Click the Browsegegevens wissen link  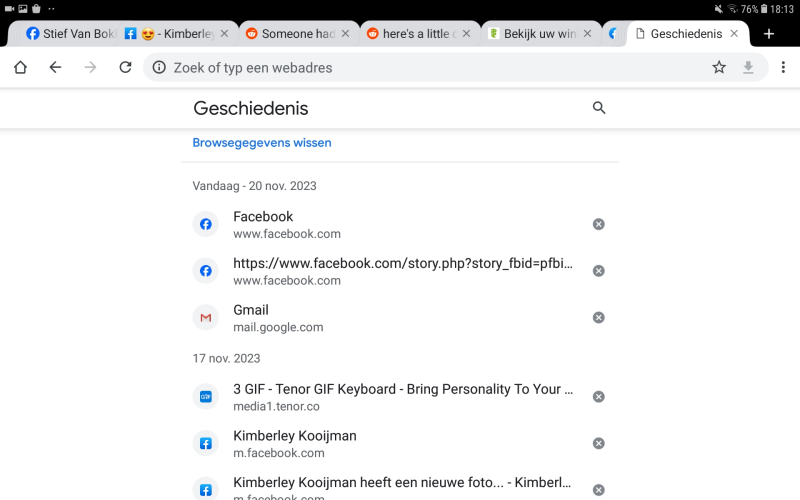(262, 143)
